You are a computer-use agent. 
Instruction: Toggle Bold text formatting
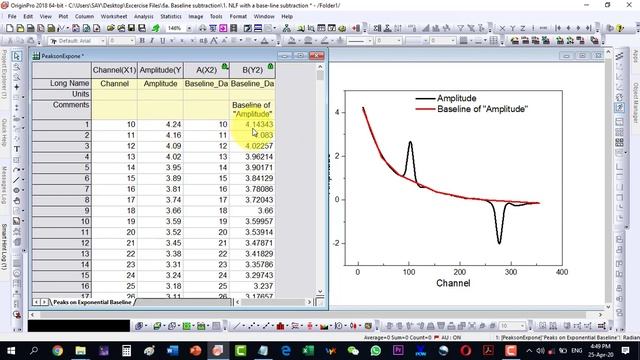(142, 40)
